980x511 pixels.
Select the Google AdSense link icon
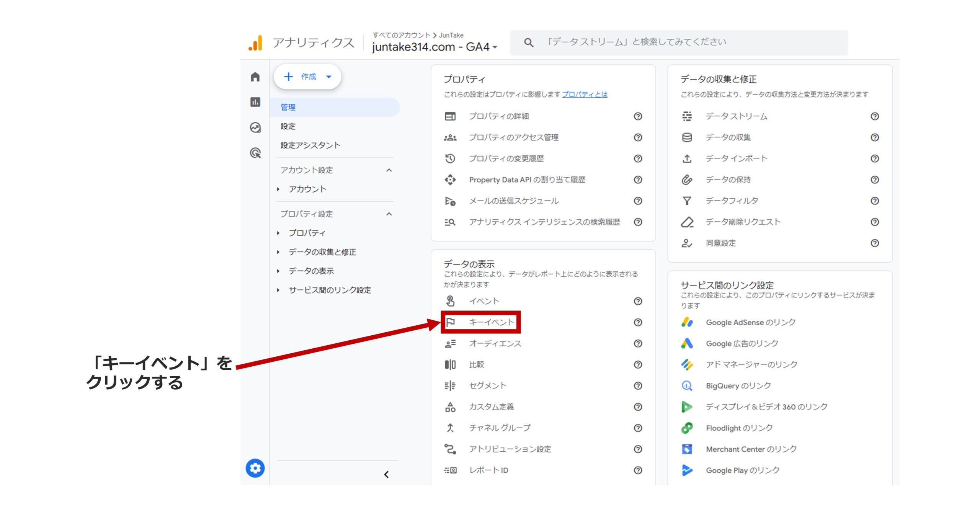[687, 322]
